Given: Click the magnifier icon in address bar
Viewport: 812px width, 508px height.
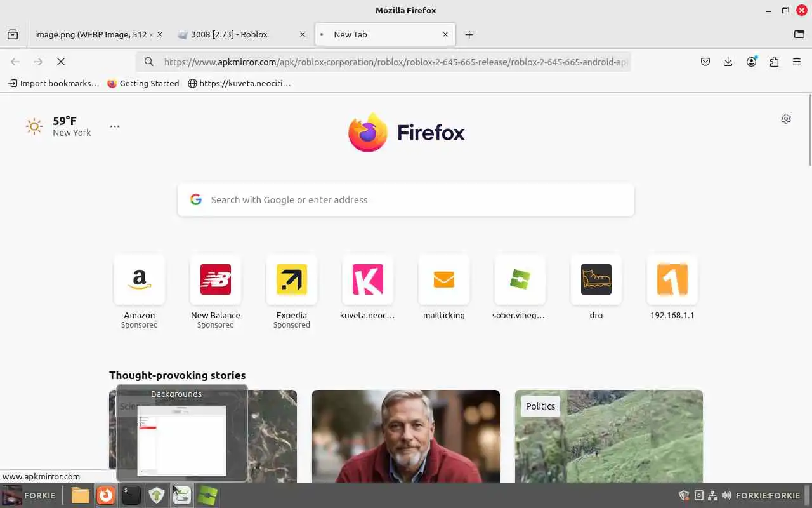Looking at the screenshot, I should [148, 62].
